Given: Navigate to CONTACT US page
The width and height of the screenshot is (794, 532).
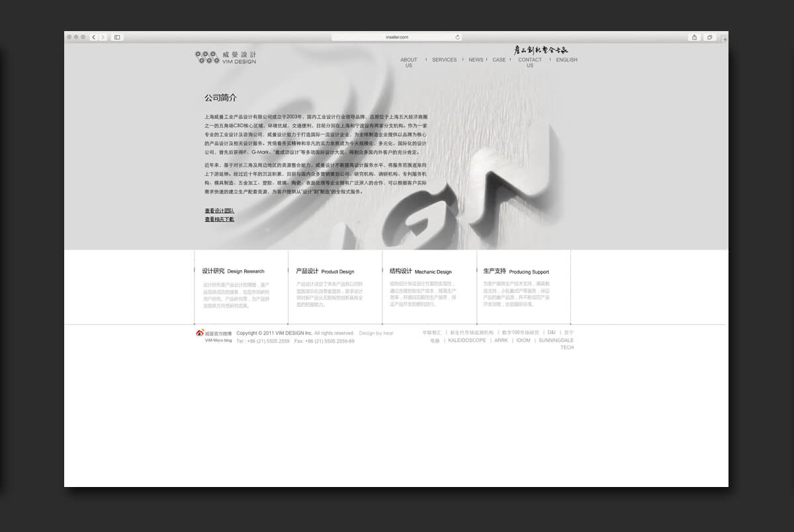Looking at the screenshot, I should 530,63.
